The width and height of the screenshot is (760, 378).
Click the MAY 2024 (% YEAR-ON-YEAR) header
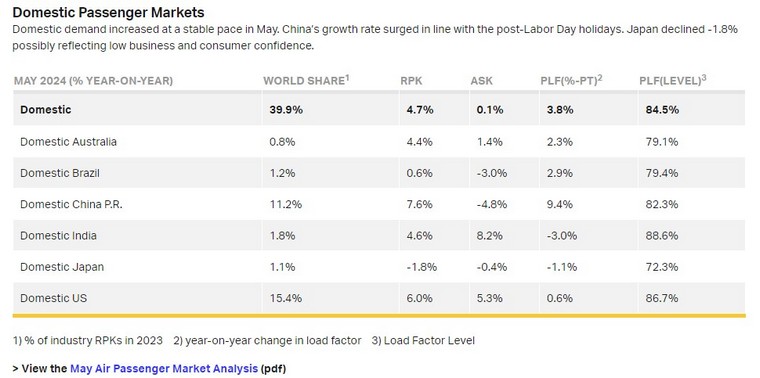(x=93, y=81)
